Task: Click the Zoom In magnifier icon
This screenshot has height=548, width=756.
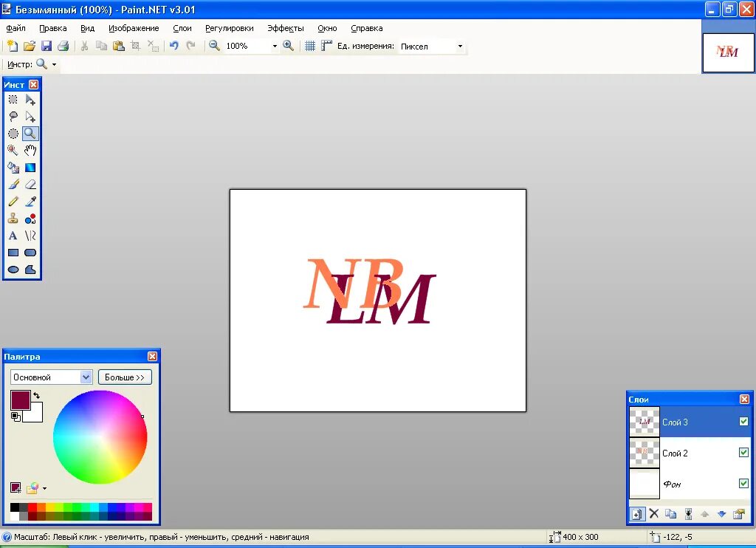Action: tap(289, 46)
